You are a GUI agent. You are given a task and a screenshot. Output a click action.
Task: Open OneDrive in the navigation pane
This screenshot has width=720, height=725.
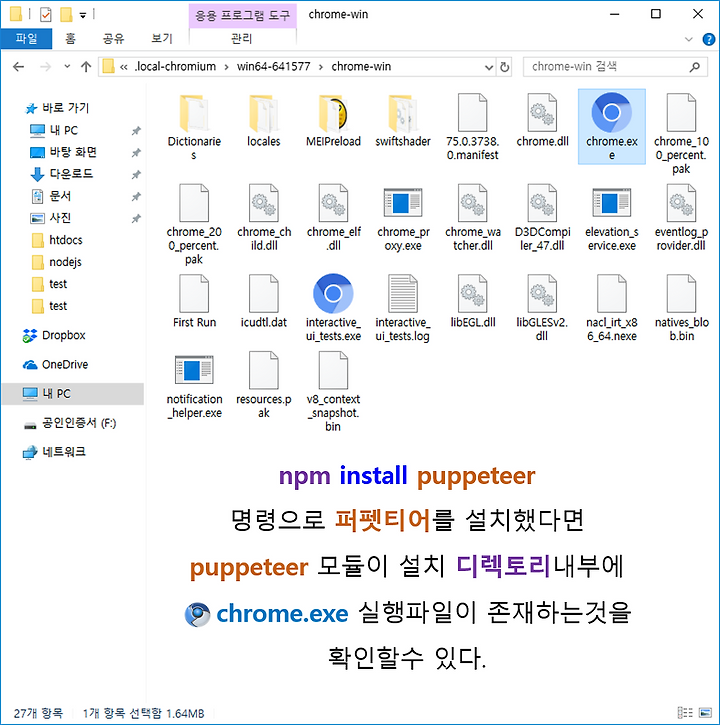coord(65,364)
